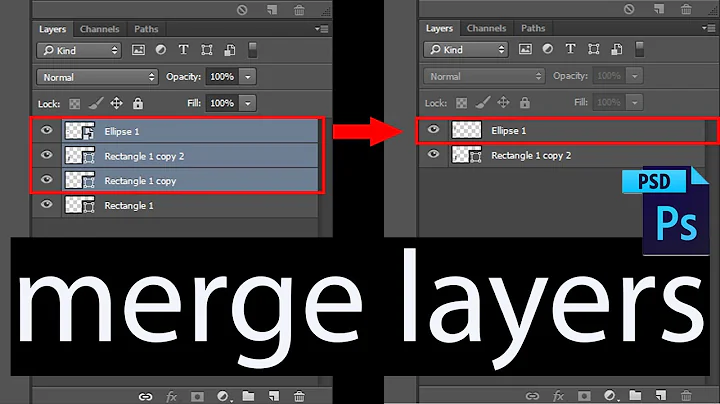
Task: Lock image pixels brush icon in left panel
Action: 96,103
